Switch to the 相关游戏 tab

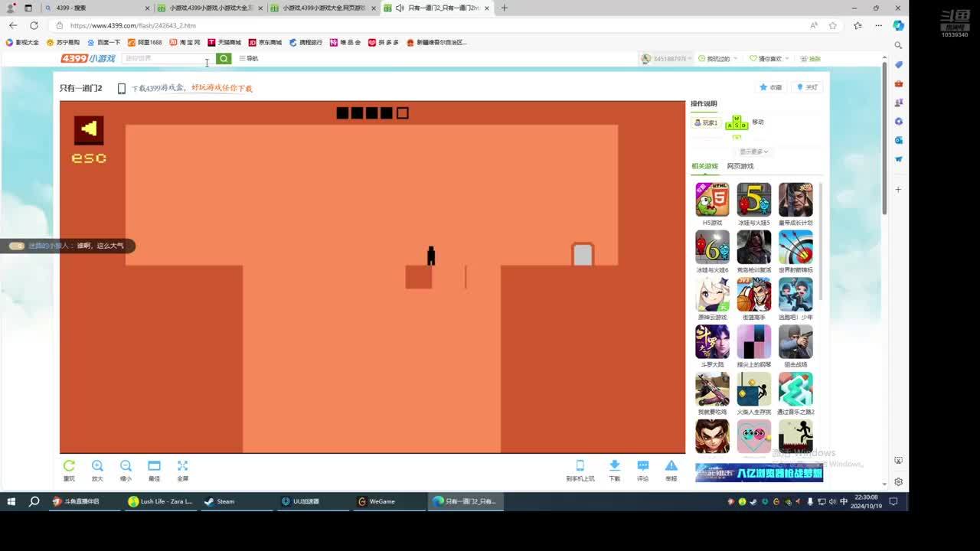tap(704, 166)
